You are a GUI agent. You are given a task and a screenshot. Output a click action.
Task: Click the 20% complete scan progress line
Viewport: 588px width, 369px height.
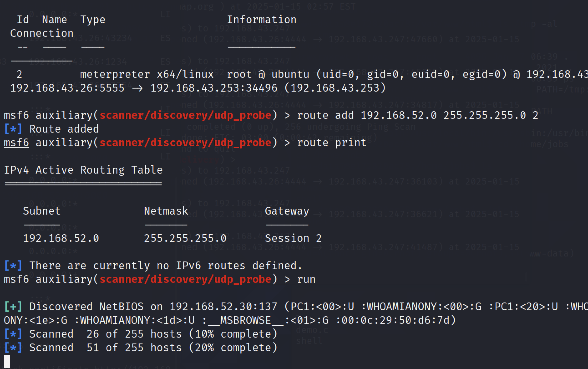click(x=153, y=348)
